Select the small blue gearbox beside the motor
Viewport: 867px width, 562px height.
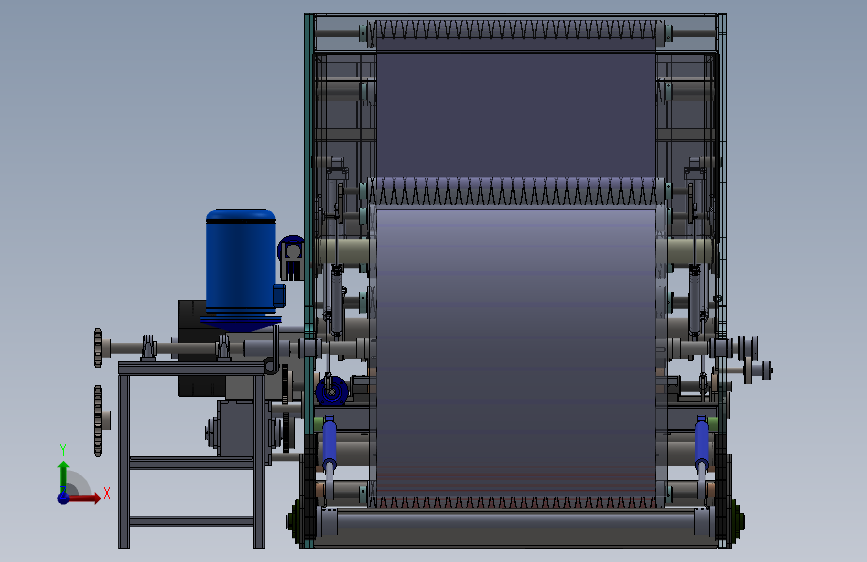point(291,257)
